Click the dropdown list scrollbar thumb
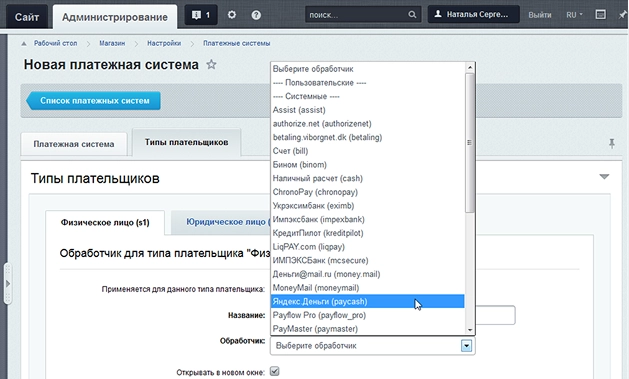 pos(470,143)
